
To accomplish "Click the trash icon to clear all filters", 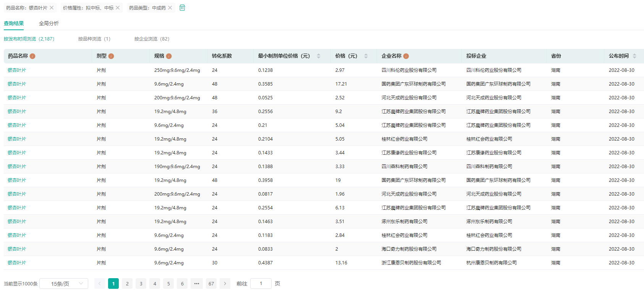I will coord(182,8).
